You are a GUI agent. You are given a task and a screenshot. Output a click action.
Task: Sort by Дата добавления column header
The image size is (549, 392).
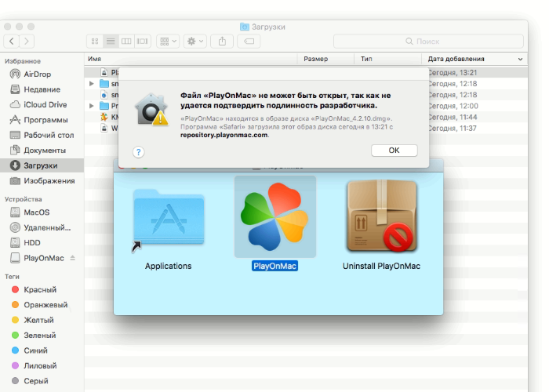[x=474, y=59]
